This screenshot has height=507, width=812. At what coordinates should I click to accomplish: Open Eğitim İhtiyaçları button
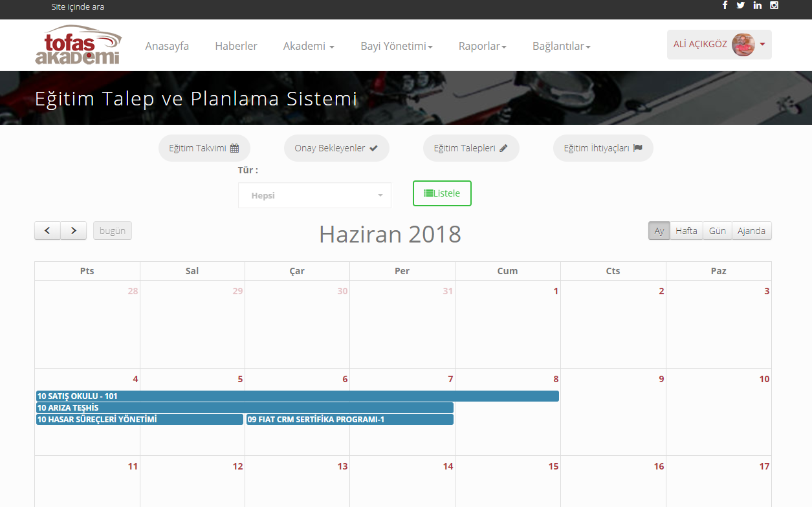tap(603, 148)
